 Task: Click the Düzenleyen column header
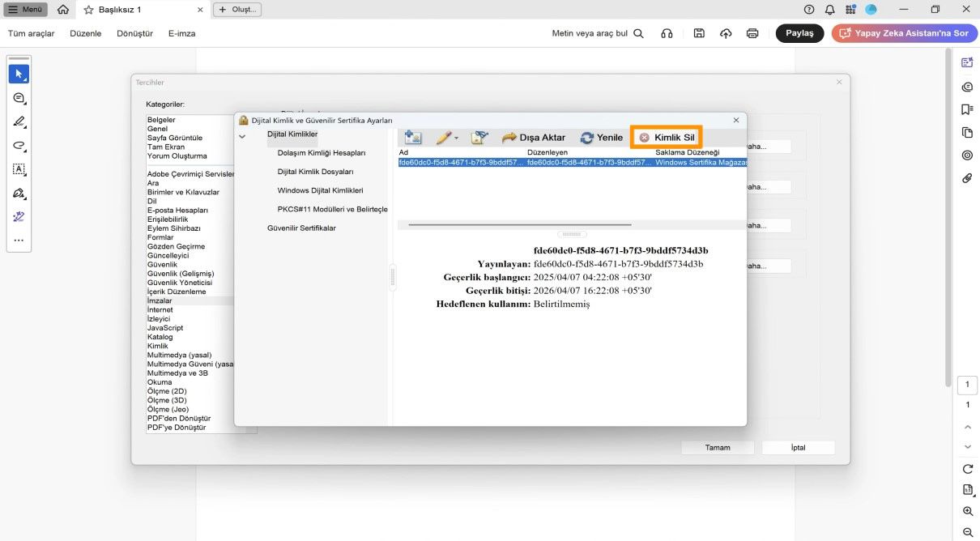click(548, 152)
